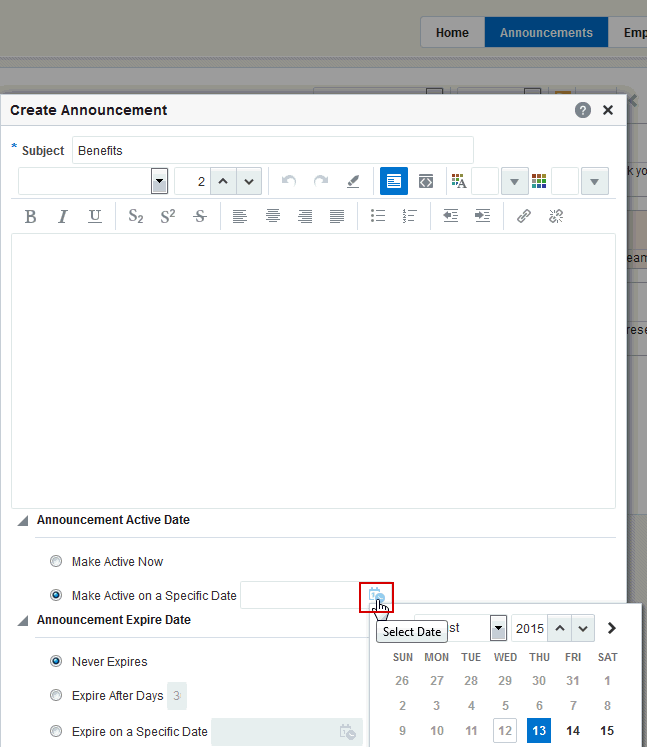This screenshot has height=747, width=647.
Task: Justify text fully
Action: 337,216
